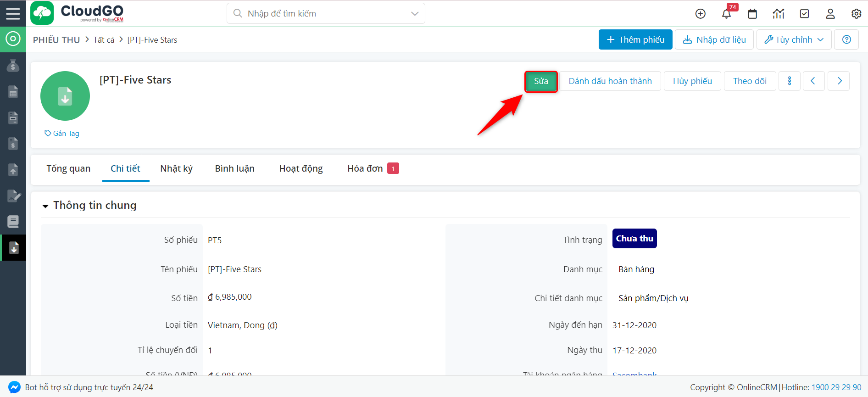Viewport: 868px width, 397px height.
Task: Switch to the Tổng quan tab
Action: 68,168
